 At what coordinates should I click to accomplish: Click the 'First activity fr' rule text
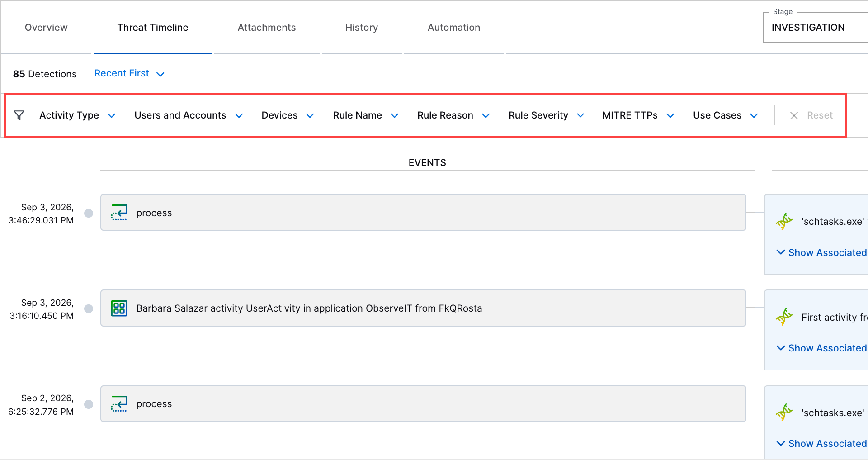tap(834, 318)
